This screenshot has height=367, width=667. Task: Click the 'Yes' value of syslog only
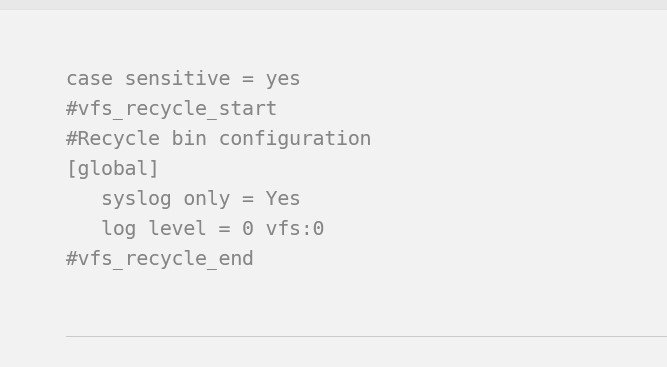click(283, 199)
